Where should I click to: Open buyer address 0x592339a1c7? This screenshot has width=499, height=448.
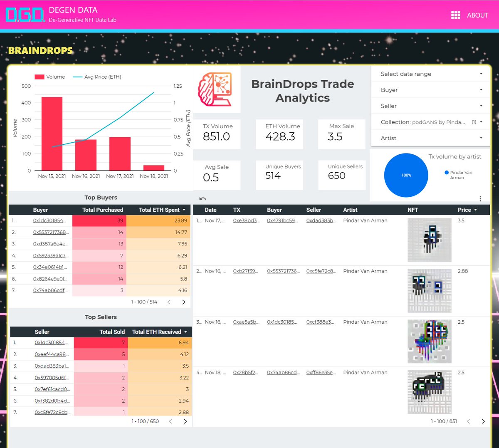(51, 255)
